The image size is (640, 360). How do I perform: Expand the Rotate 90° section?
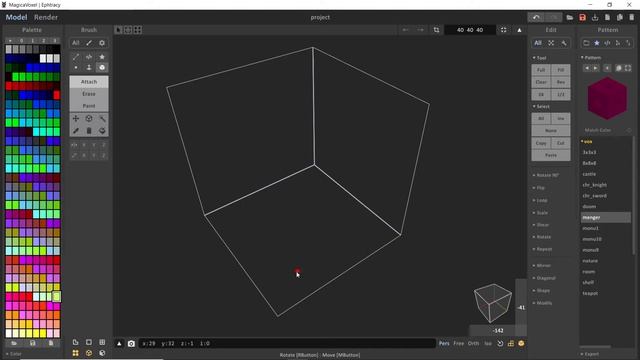coord(546,175)
